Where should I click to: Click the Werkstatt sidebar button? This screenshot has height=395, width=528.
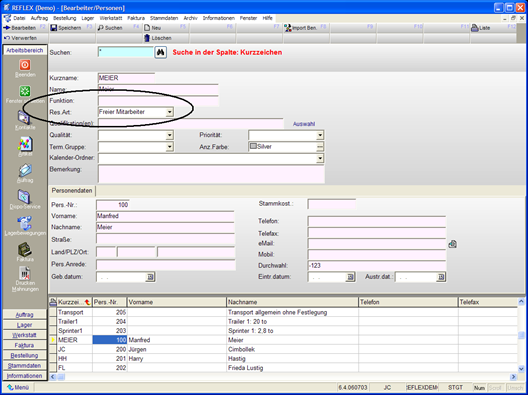pos(25,335)
